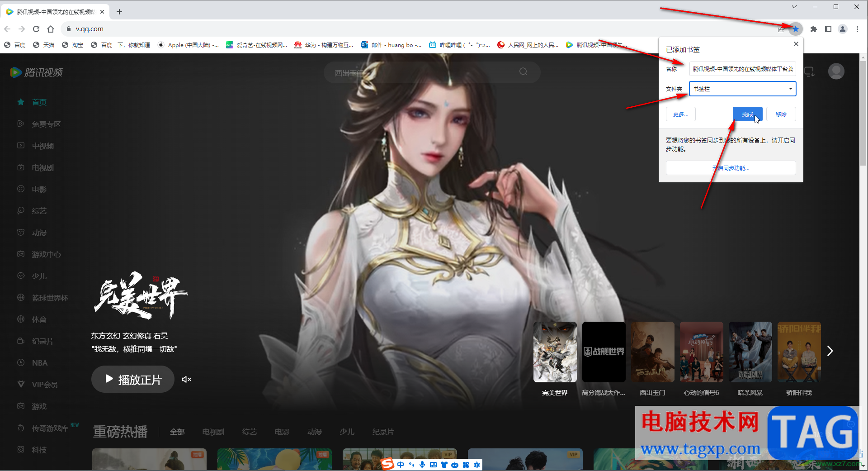Switch to the 电视剧 tab under 重磅热播
This screenshot has width=868, height=471.
coord(213,432)
